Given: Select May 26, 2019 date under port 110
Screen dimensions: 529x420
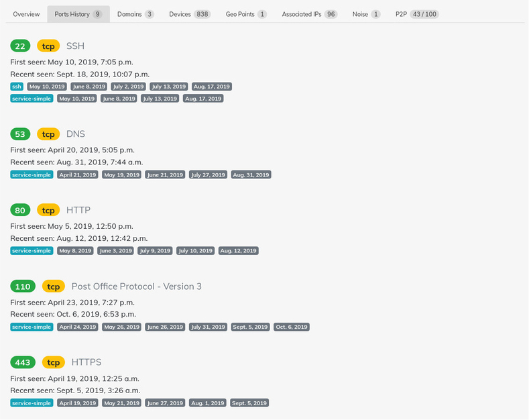Looking at the screenshot, I should pos(121,327).
